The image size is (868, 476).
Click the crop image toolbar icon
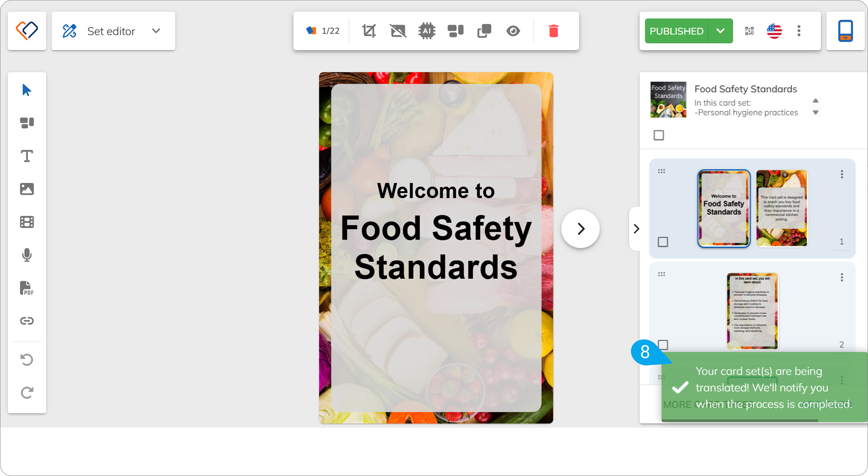click(x=369, y=31)
